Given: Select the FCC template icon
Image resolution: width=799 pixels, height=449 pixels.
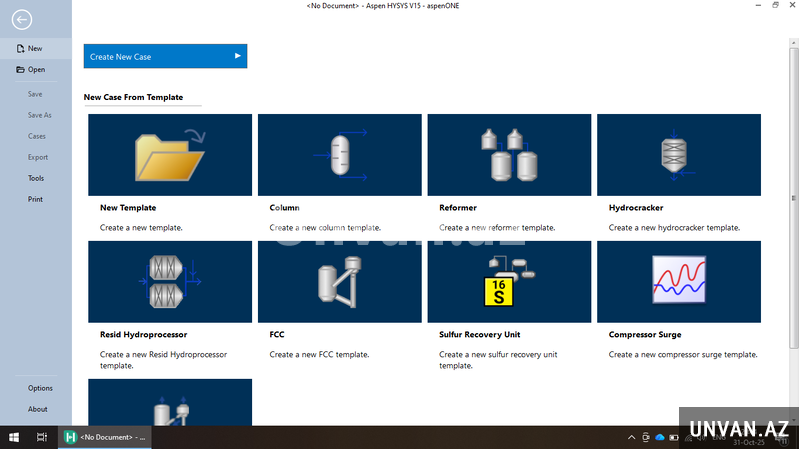Looking at the screenshot, I should [x=339, y=281].
